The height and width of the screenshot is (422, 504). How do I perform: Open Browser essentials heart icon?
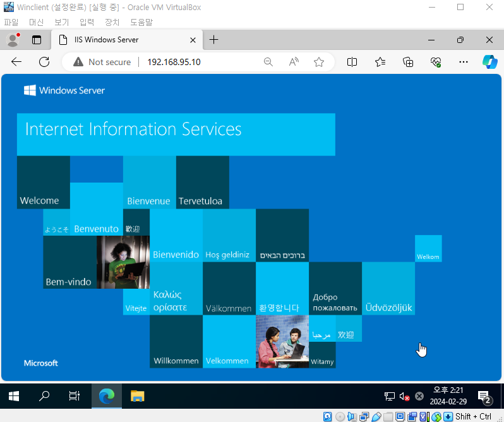(436, 62)
